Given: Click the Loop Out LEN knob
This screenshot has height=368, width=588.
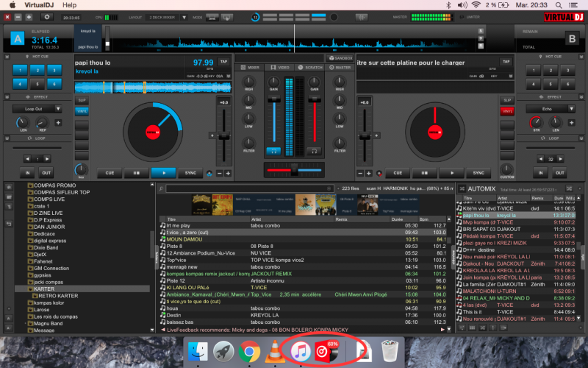Looking at the screenshot, I should tap(23, 122).
